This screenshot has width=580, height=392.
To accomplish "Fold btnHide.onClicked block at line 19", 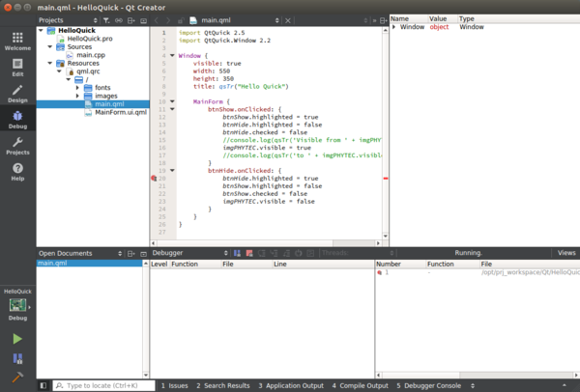I will coord(172,170).
